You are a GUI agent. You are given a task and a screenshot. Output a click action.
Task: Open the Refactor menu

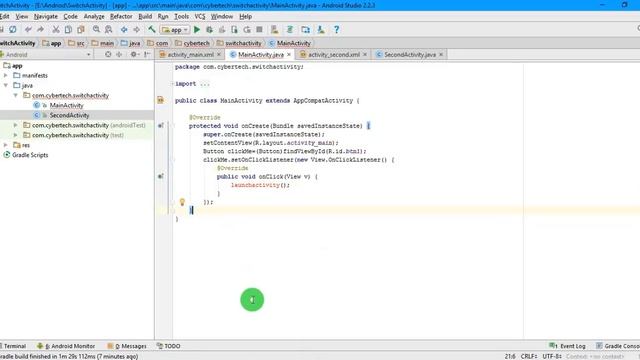click(121, 16)
